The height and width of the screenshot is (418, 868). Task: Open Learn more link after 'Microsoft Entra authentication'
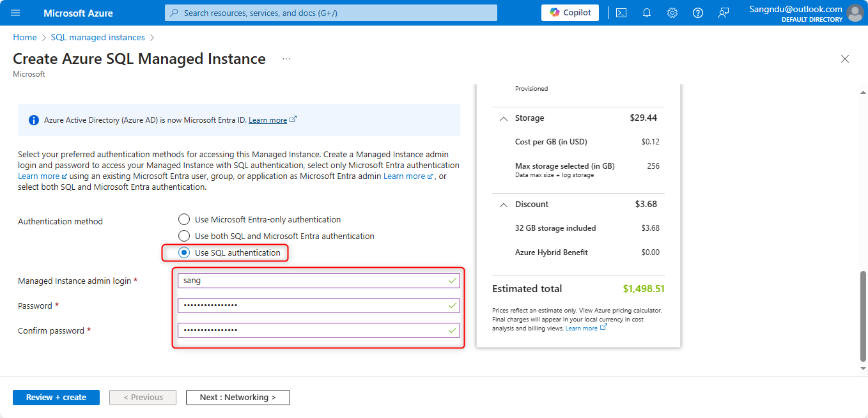(43, 176)
